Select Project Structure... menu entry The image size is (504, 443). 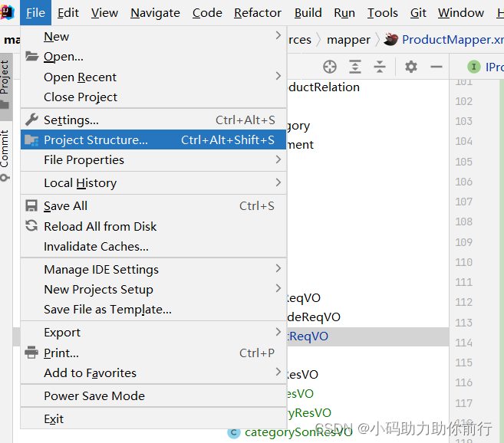(x=153, y=139)
